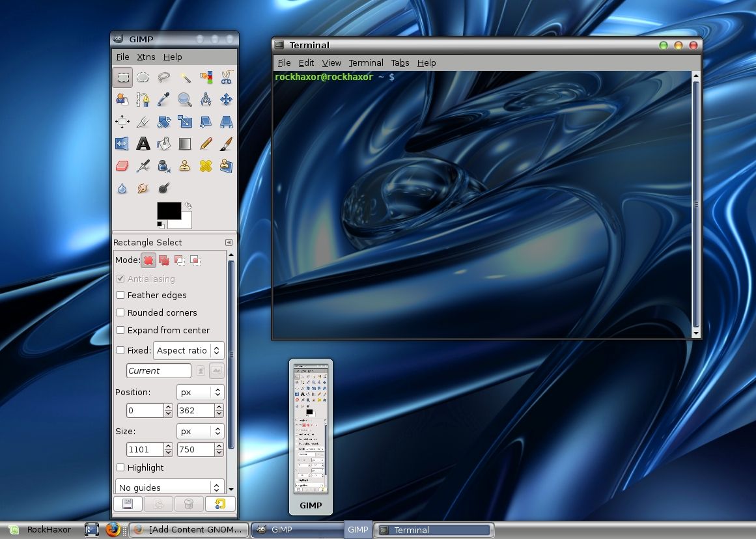Choose the Crop knife tool
This screenshot has height=539, width=756.
(x=143, y=122)
